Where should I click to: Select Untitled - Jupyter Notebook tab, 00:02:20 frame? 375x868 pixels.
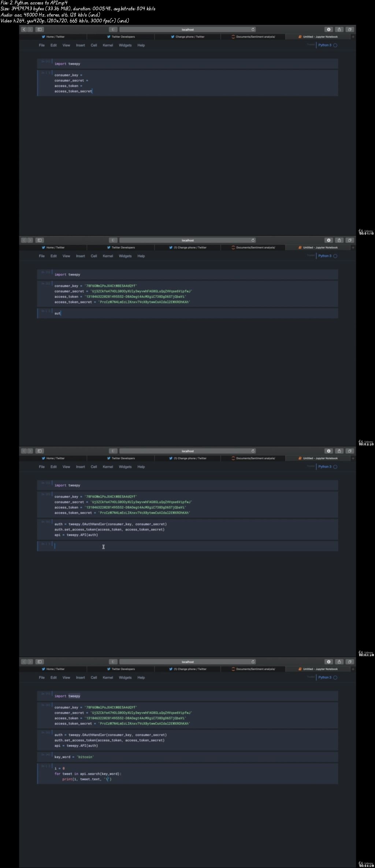318,247
